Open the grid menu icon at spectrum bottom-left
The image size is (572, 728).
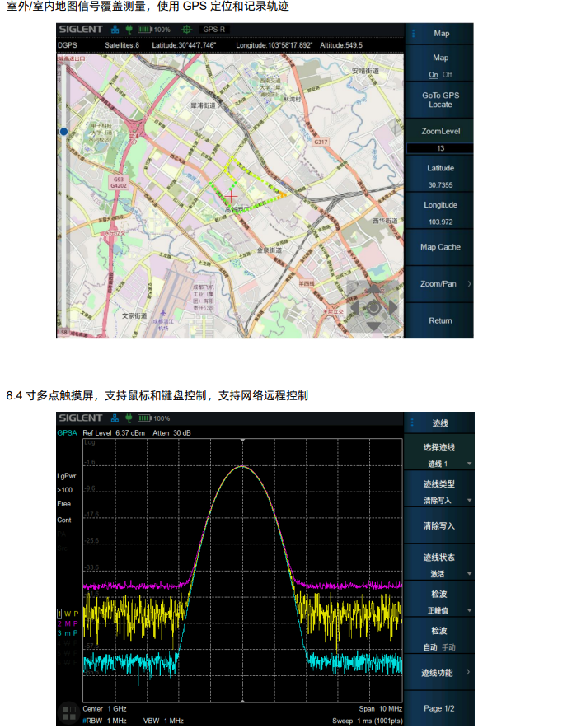click(x=68, y=712)
